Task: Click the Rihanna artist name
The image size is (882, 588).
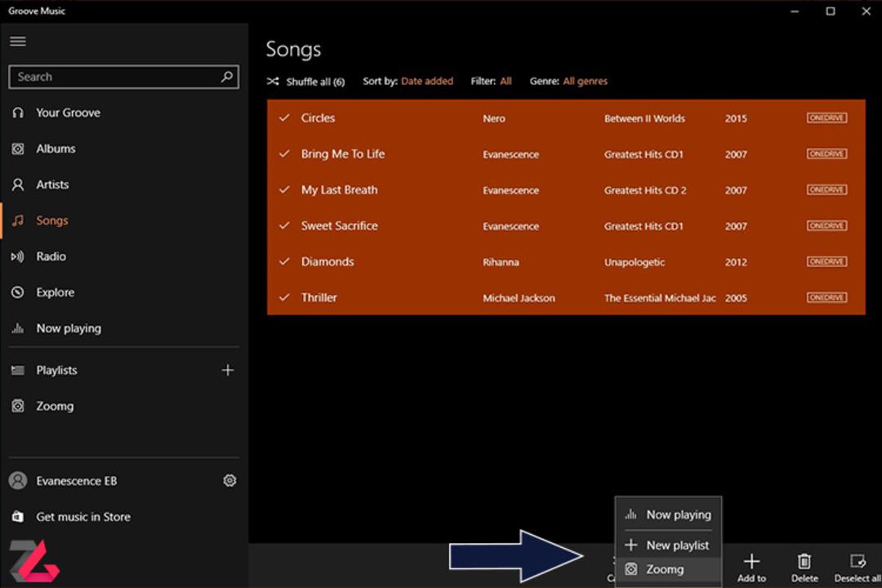Action: pos(501,262)
